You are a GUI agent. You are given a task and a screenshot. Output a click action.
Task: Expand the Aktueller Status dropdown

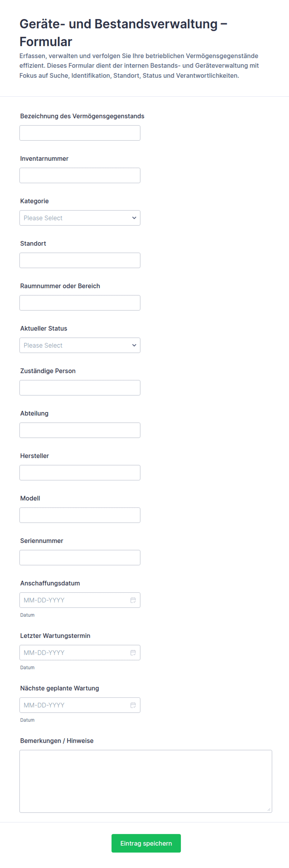point(80,345)
